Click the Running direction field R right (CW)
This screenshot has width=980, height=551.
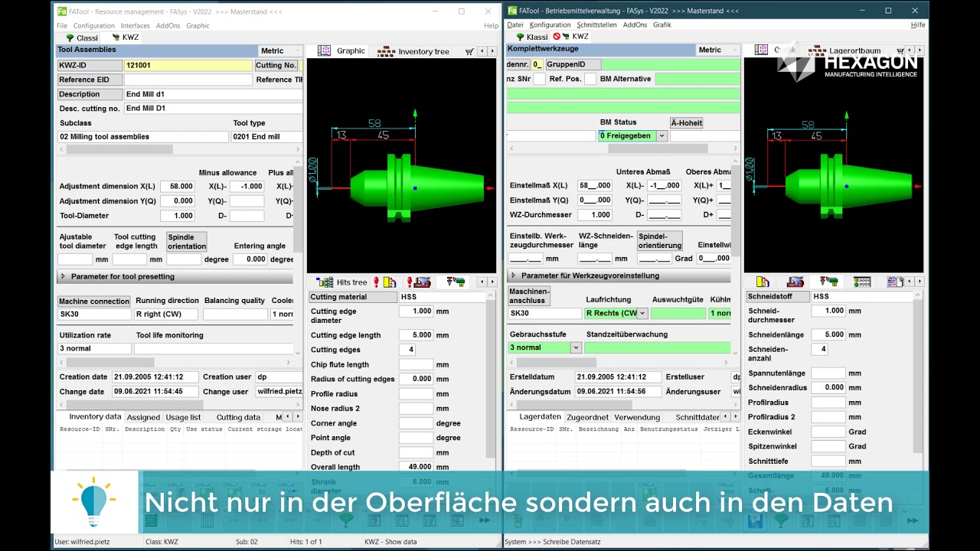click(166, 314)
